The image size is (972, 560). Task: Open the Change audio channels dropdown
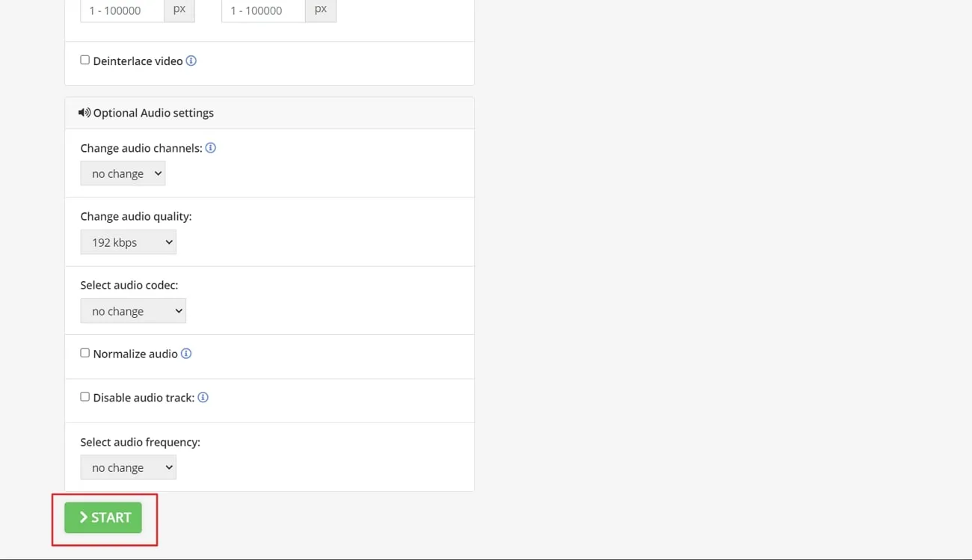(123, 173)
